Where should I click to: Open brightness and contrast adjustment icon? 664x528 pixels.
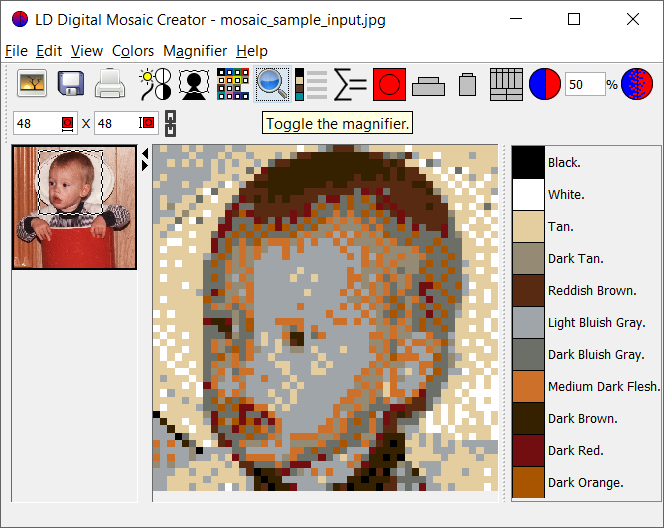coord(155,84)
